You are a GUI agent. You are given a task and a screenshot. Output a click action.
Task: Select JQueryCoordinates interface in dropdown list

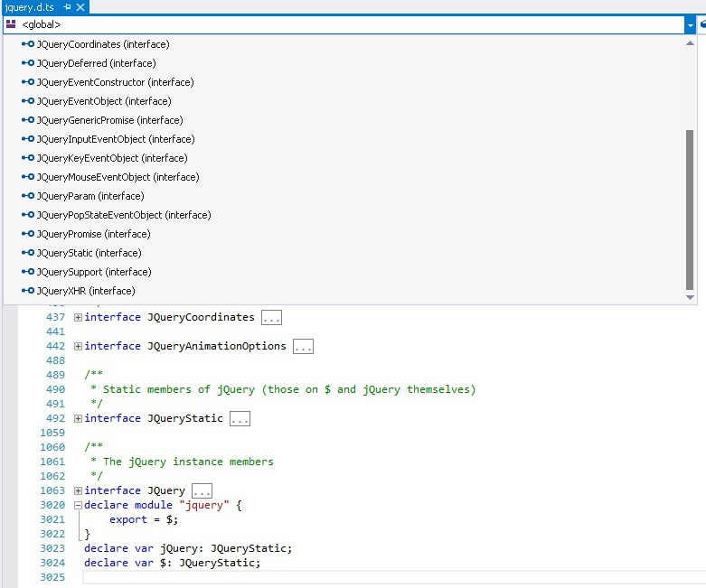click(351, 44)
